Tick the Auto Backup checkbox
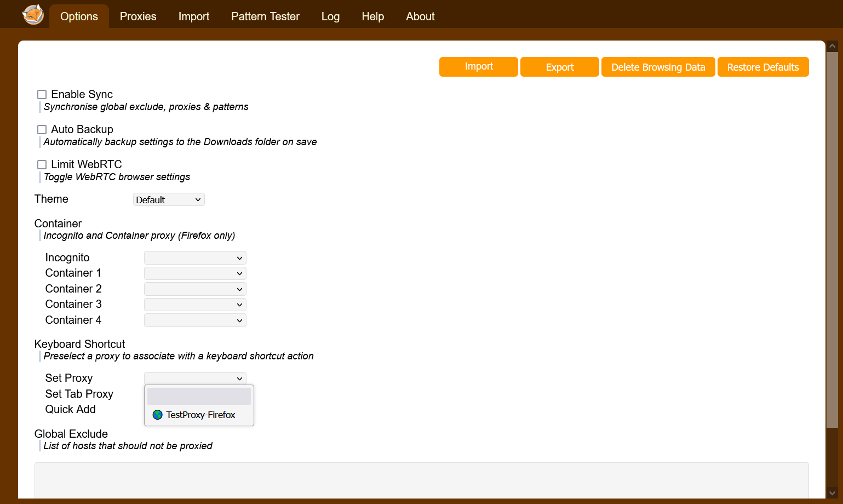The height and width of the screenshot is (504, 843). [42, 129]
